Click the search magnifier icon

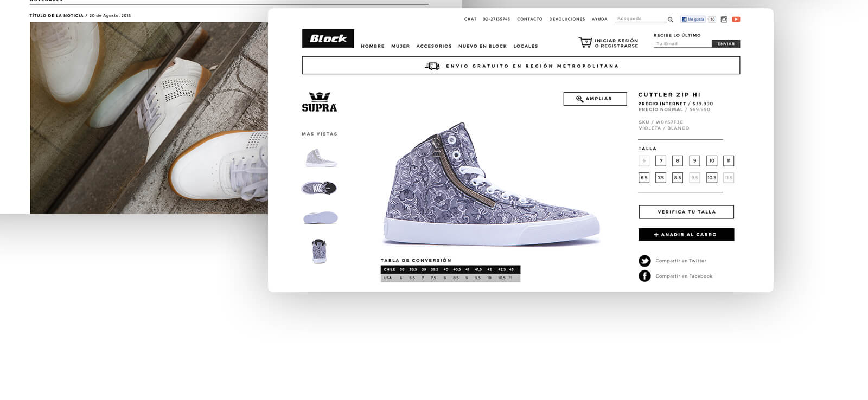click(x=671, y=20)
